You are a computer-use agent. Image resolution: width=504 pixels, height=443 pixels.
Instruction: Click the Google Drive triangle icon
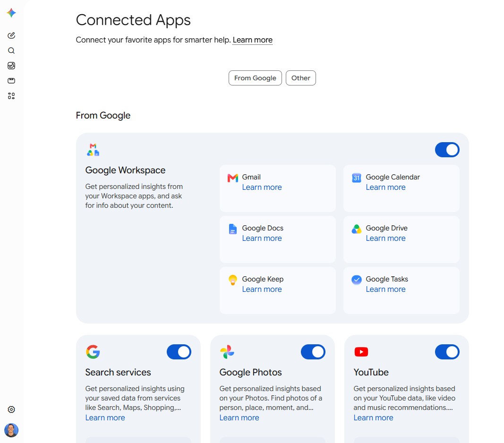(357, 229)
